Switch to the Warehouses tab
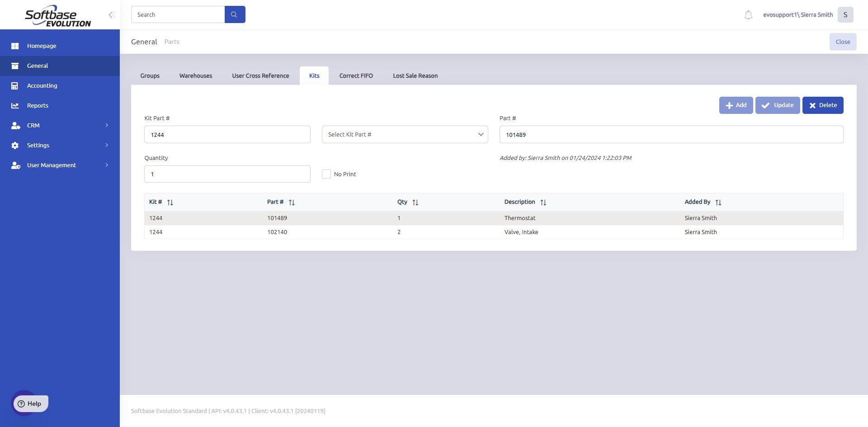Screen dimensions: 868x427 [x=195, y=75]
